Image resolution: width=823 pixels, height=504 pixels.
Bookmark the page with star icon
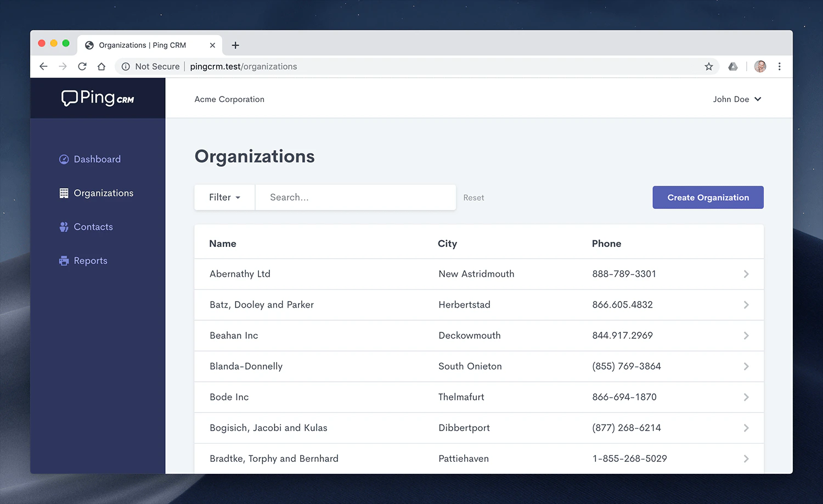tap(708, 66)
